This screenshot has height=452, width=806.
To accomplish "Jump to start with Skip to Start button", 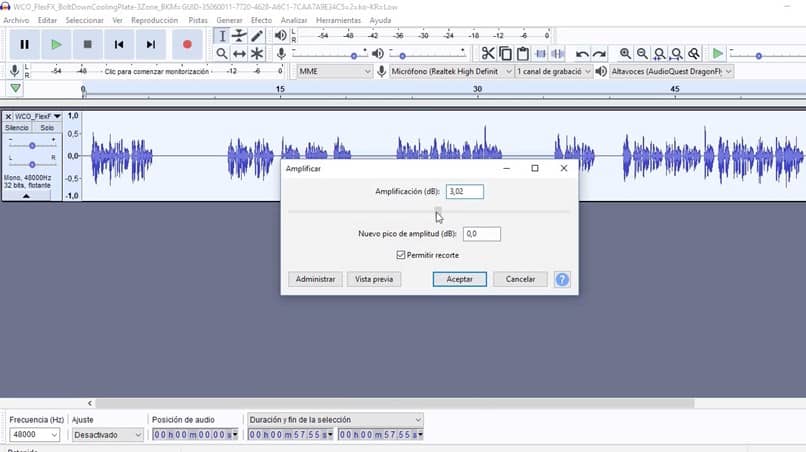I will pos(119,44).
